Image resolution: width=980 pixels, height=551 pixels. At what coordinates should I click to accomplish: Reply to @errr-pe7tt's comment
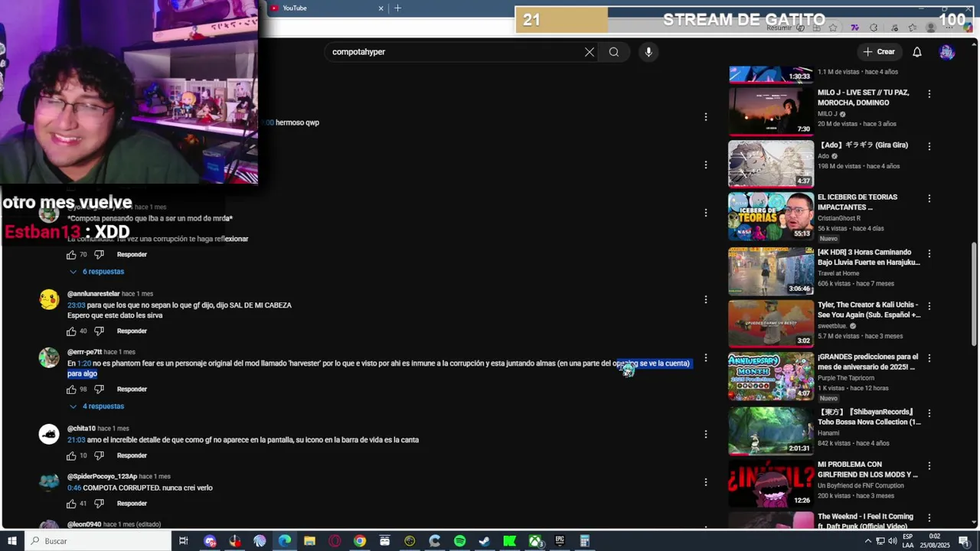(x=132, y=390)
